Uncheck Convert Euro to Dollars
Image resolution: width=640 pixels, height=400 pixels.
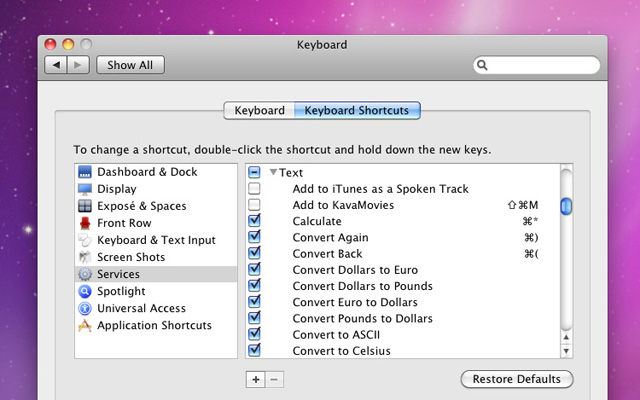[x=254, y=302]
